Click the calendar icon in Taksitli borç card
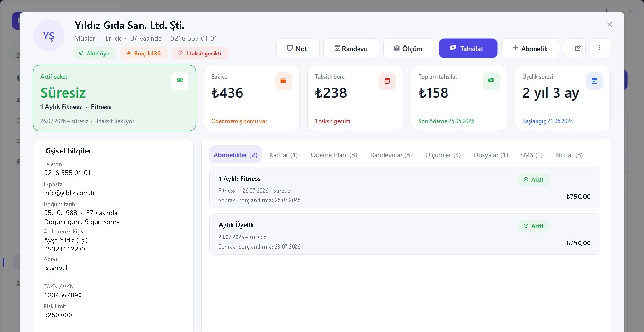 coord(387,81)
